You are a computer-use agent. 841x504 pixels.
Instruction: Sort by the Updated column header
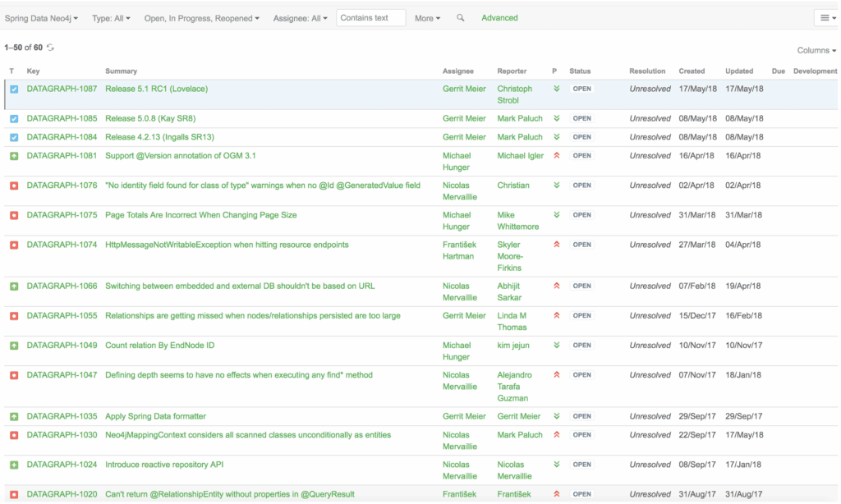[x=739, y=71]
